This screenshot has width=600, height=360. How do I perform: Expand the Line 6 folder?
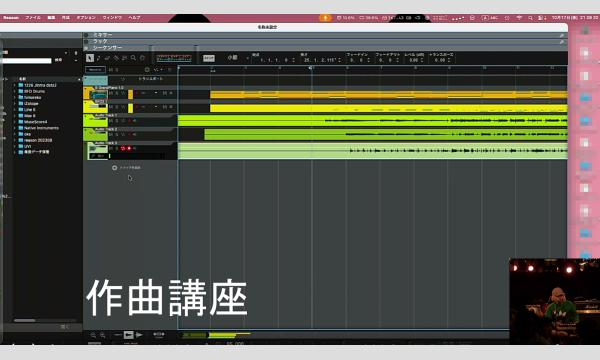point(15,109)
